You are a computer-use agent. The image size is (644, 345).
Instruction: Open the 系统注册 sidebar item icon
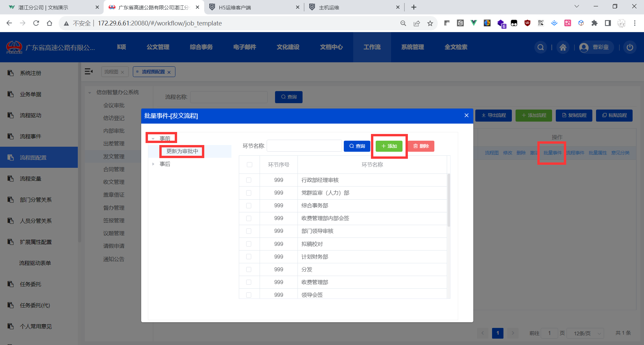[x=11, y=73]
